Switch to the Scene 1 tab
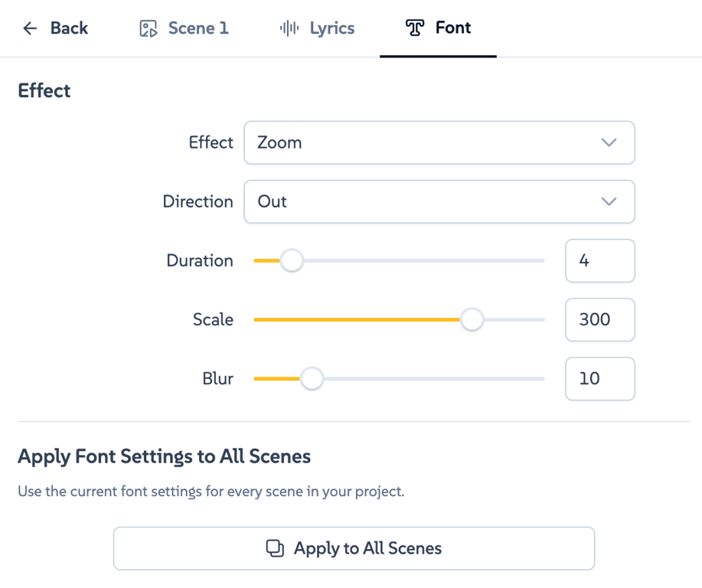Image resolution: width=702 pixels, height=588 pixels. coord(184,28)
